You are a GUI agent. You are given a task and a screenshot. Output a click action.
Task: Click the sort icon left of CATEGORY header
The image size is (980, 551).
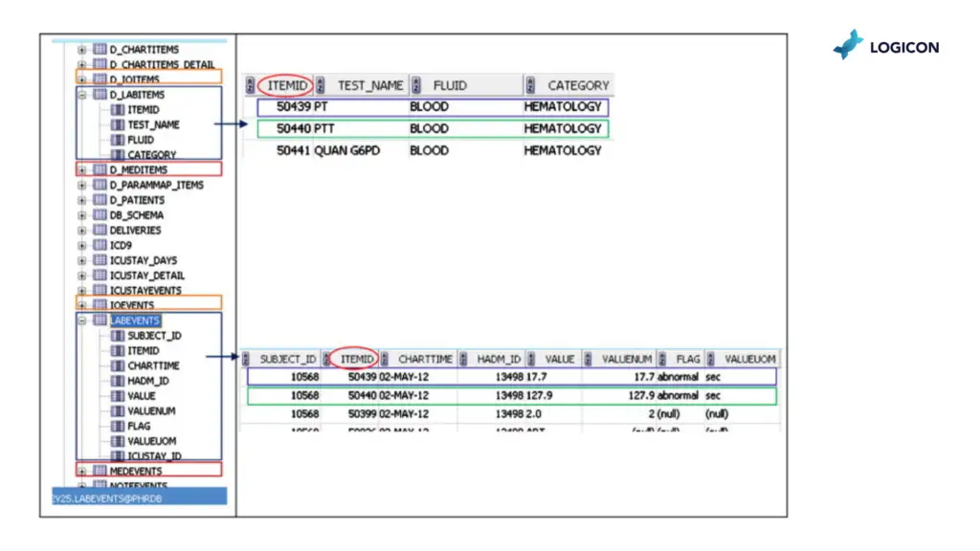[531, 85]
